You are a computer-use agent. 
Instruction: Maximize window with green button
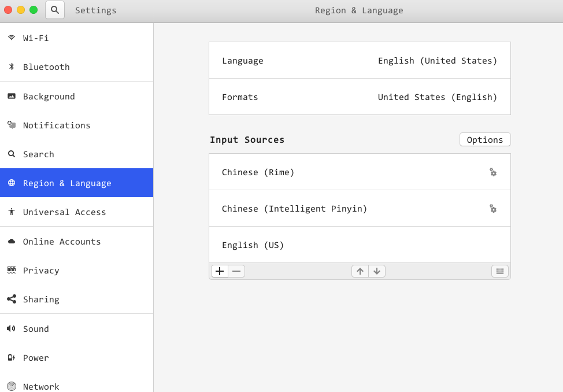34,10
